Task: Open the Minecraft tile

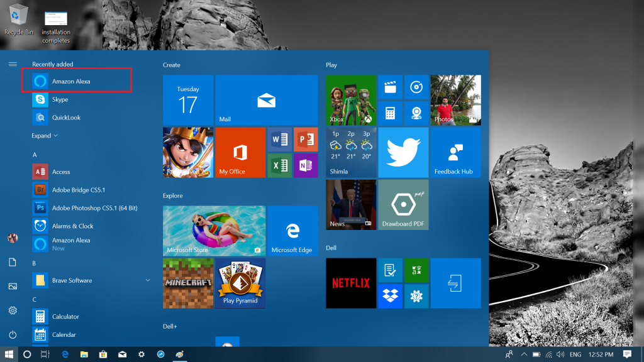Action: click(188, 283)
